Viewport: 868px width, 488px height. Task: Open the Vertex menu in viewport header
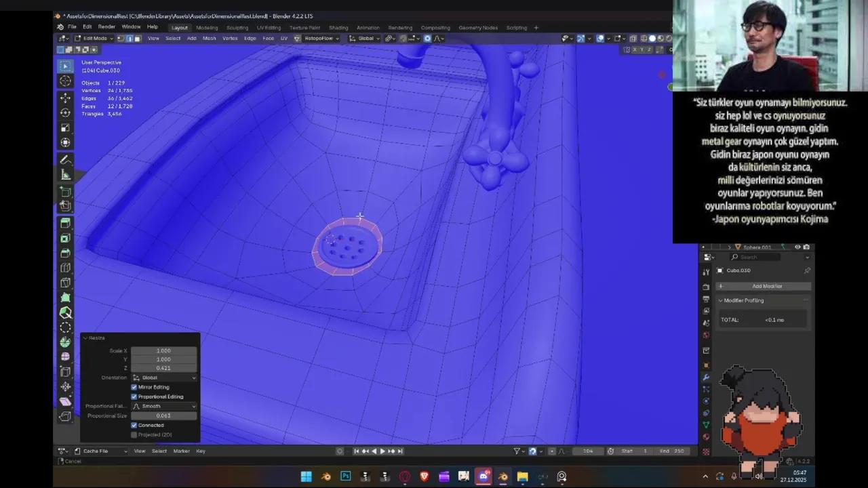[230, 39]
